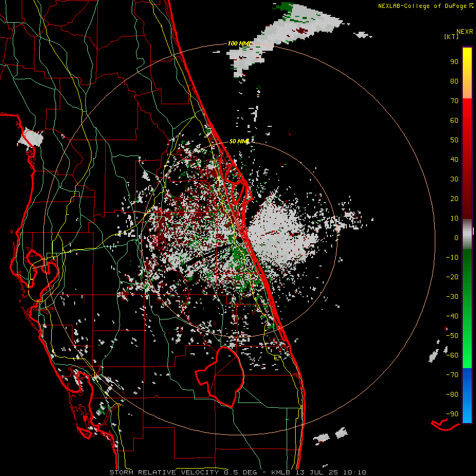Click the 0.5 DEG elevation text in the caption
476x476 pixels.
point(241,472)
